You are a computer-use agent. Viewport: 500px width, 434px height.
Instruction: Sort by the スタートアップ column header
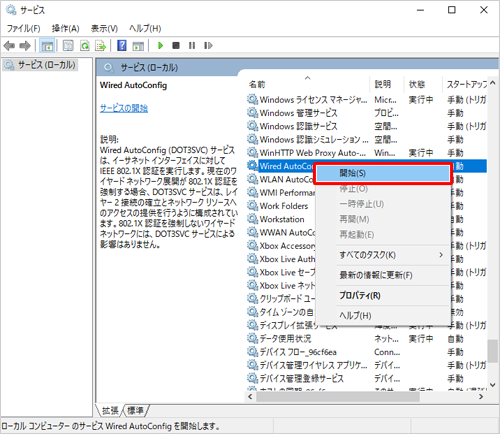point(465,84)
